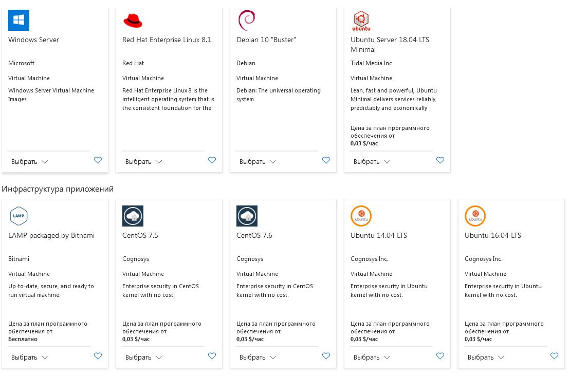Viewport: 588px width, 376px height.
Task: Click Cognosys publisher under CentOS 7.5
Action: point(136,259)
